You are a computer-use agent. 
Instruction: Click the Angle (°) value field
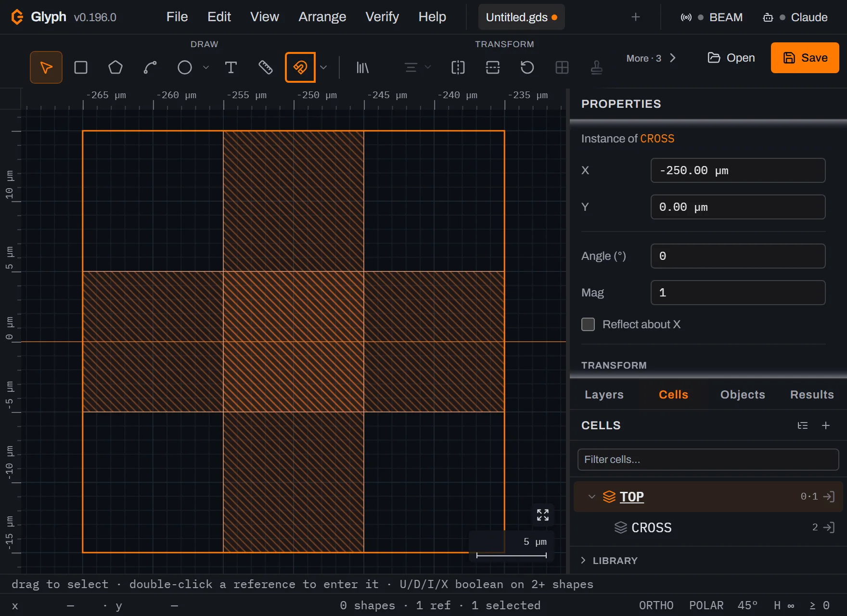(x=738, y=256)
